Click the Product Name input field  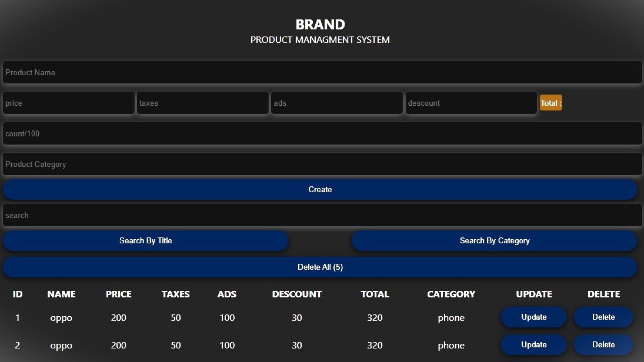(x=322, y=72)
